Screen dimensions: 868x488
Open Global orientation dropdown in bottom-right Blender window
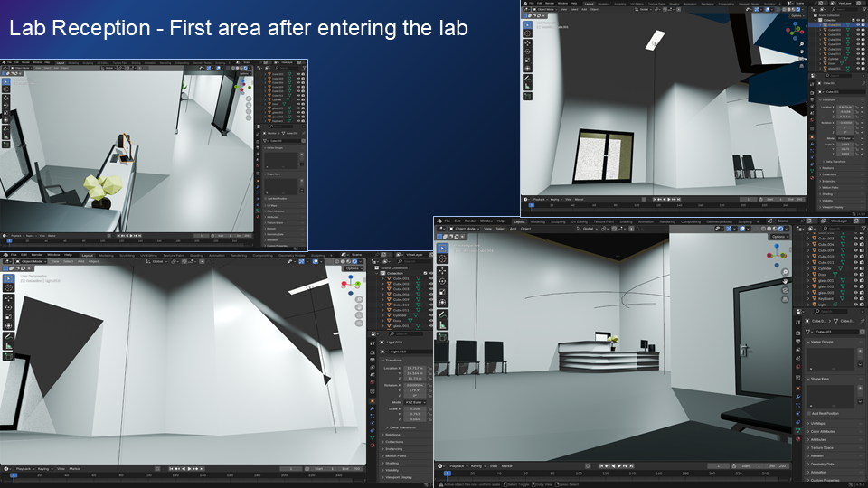pos(588,229)
